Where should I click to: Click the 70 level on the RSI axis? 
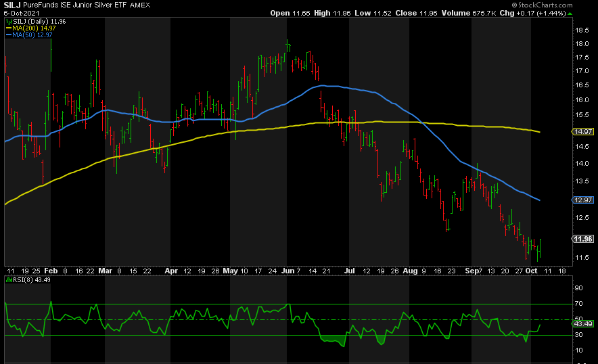coord(578,304)
